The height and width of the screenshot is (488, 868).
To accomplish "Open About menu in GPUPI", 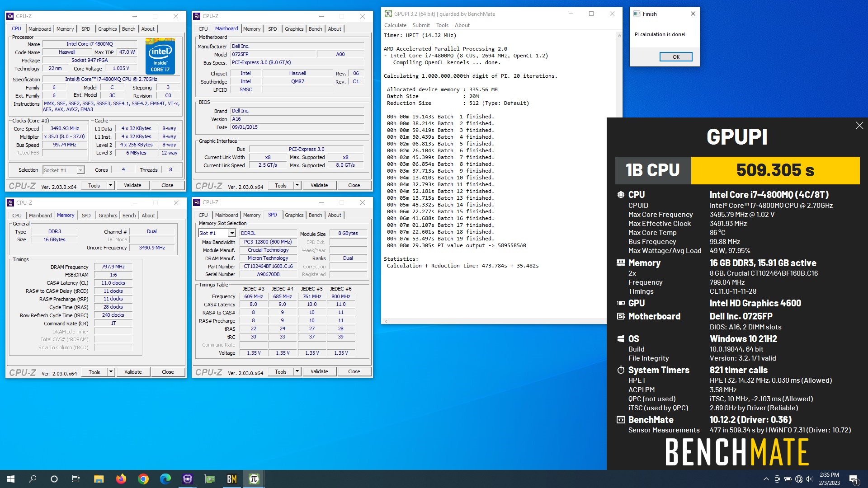I will 462,25.
